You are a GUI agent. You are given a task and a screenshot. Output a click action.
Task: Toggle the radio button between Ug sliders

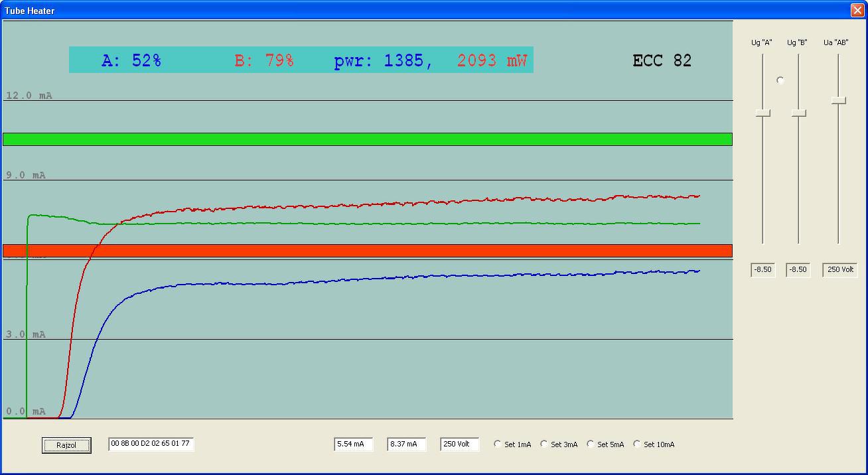780,80
